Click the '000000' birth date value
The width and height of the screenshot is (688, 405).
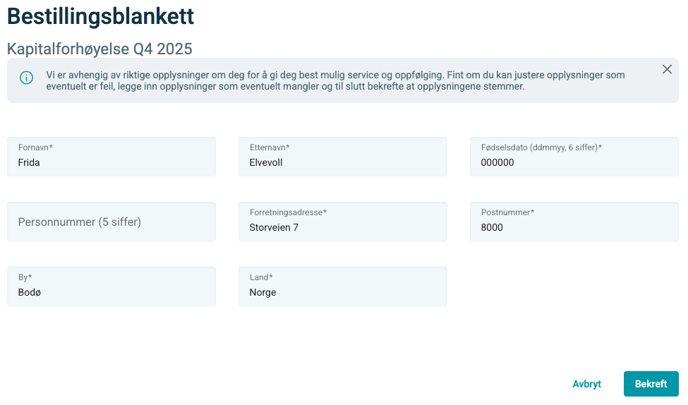point(497,163)
